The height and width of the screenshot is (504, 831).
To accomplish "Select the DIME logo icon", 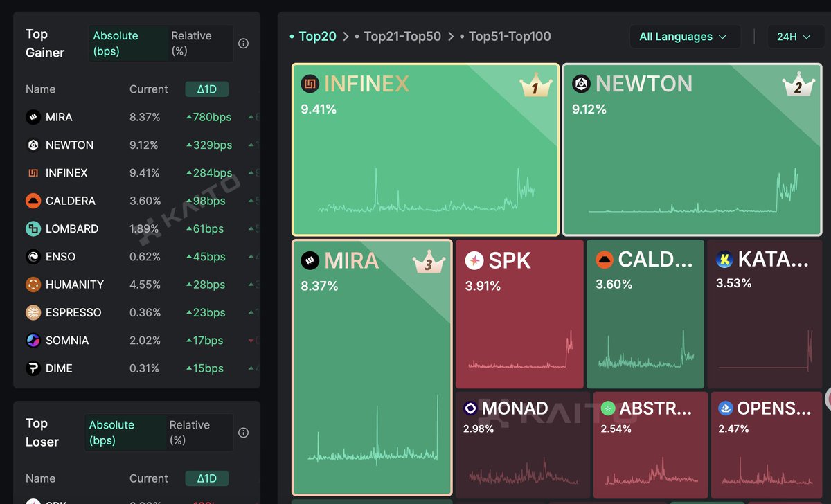I will point(33,368).
